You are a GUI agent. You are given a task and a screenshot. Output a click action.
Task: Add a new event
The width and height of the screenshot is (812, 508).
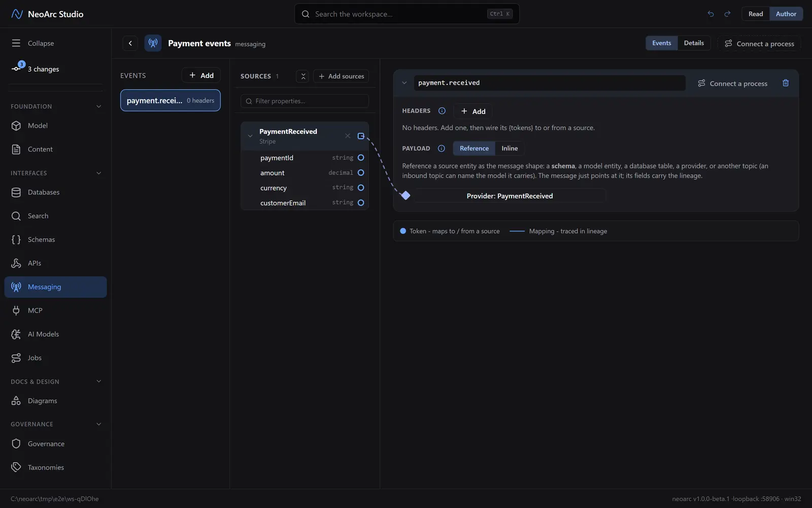pos(201,75)
